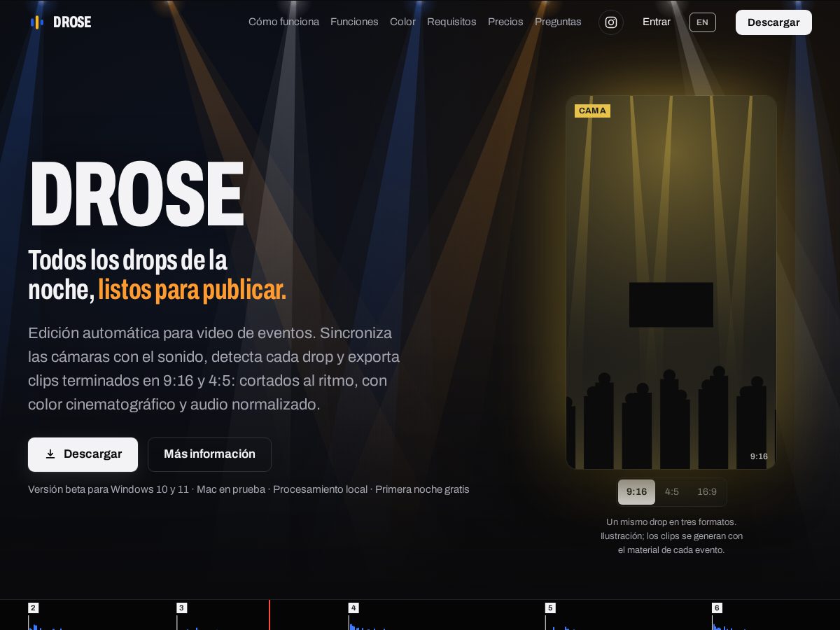
Task: Click the header Descargar button
Action: click(773, 22)
